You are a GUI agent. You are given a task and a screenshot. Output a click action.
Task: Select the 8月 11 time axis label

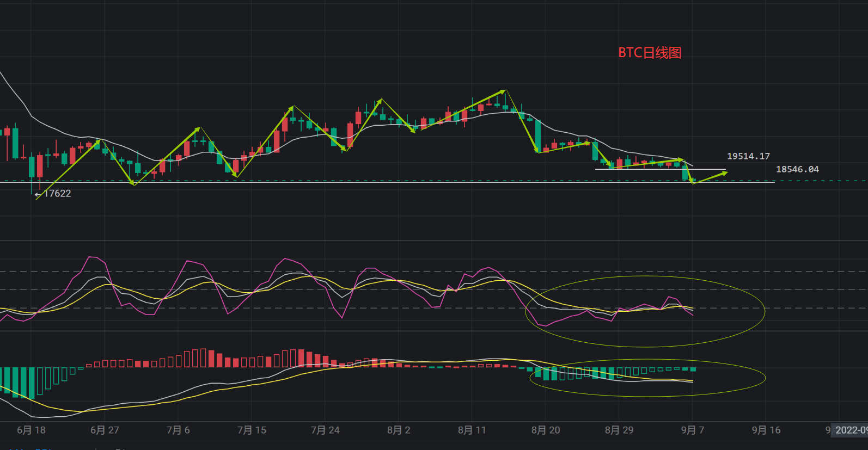click(472, 430)
